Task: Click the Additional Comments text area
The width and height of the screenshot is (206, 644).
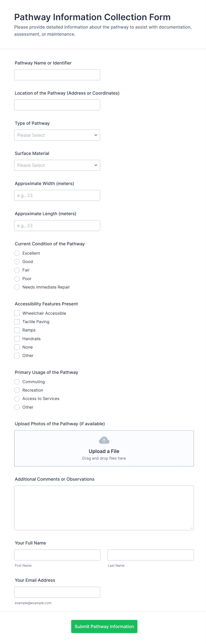Action: [104, 508]
